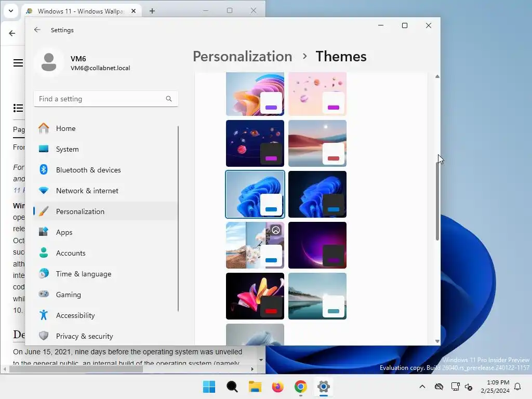Toggle the webpage contents list icon
The width and height of the screenshot is (532, 399).
(18, 108)
